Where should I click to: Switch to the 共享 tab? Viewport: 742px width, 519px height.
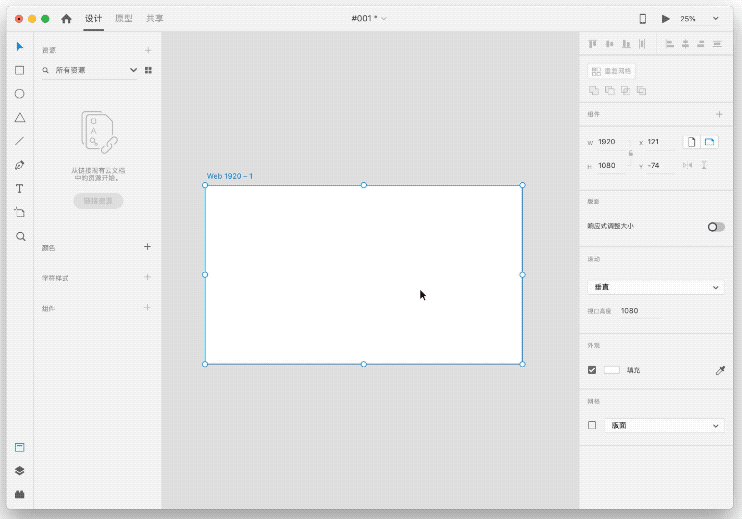pos(154,18)
